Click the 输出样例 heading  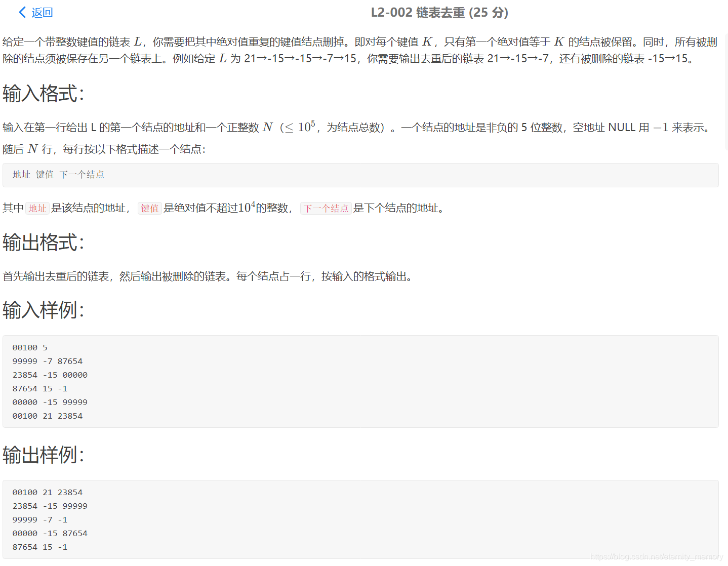coord(44,455)
